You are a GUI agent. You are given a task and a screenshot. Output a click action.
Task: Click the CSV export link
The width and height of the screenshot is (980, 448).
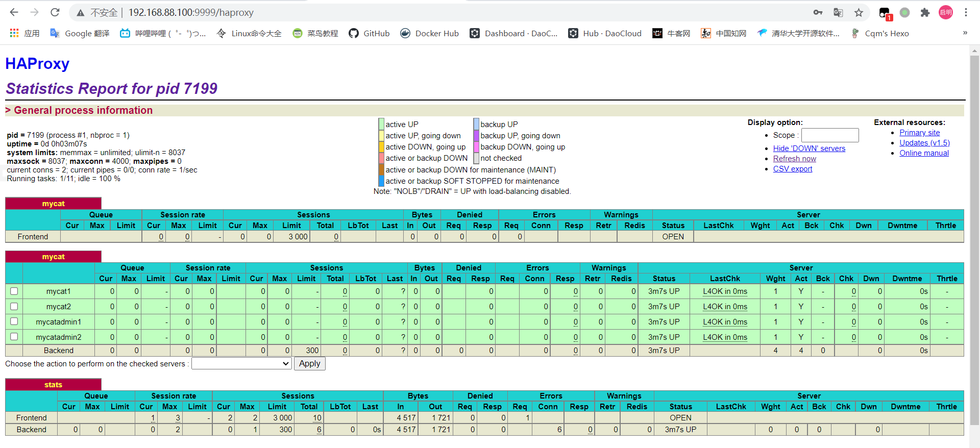[x=793, y=169]
